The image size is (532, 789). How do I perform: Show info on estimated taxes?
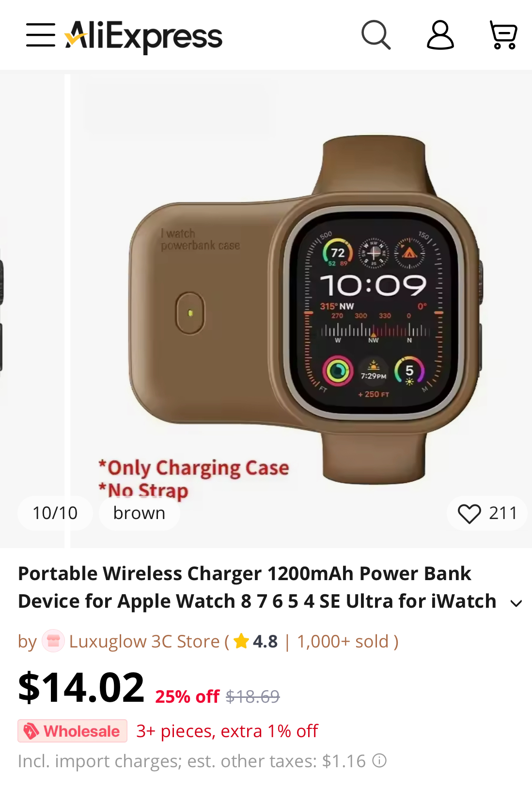pos(379,761)
